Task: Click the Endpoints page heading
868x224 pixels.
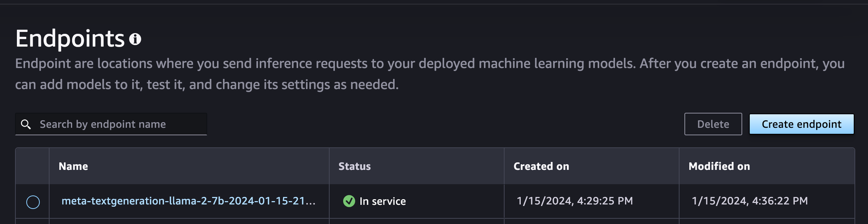Action: click(70, 39)
